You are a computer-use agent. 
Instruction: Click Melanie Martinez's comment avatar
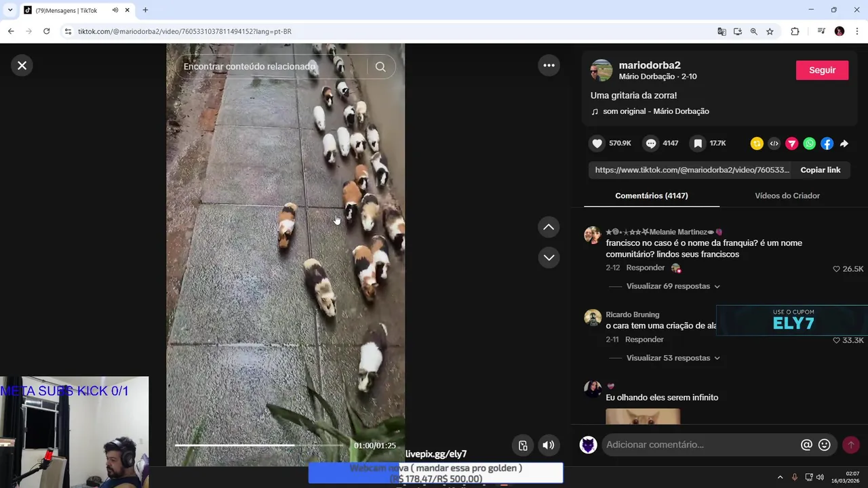pos(593,235)
